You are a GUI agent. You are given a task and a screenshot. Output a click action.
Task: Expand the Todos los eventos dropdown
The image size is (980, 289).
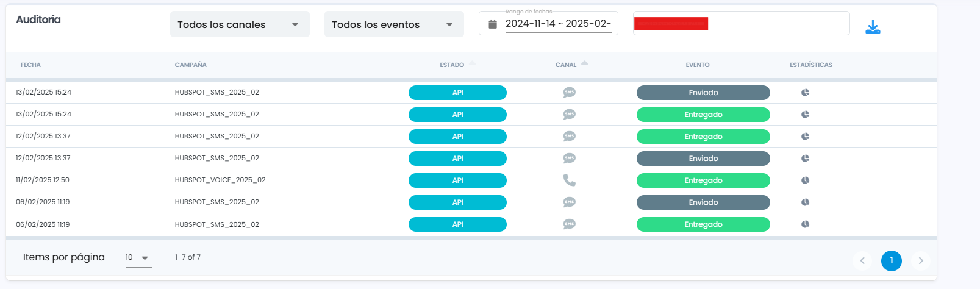click(x=394, y=24)
